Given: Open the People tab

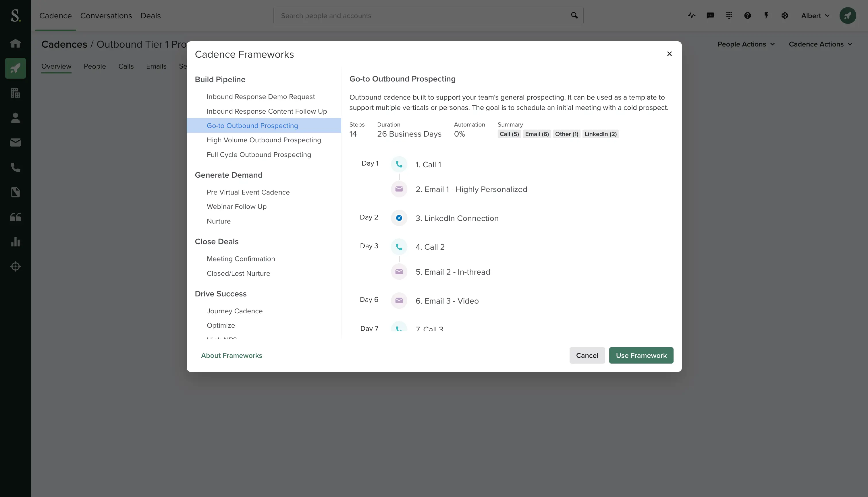Looking at the screenshot, I should (x=94, y=66).
